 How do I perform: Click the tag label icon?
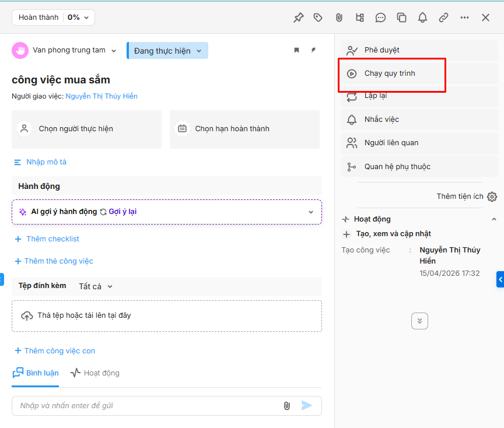point(318,17)
